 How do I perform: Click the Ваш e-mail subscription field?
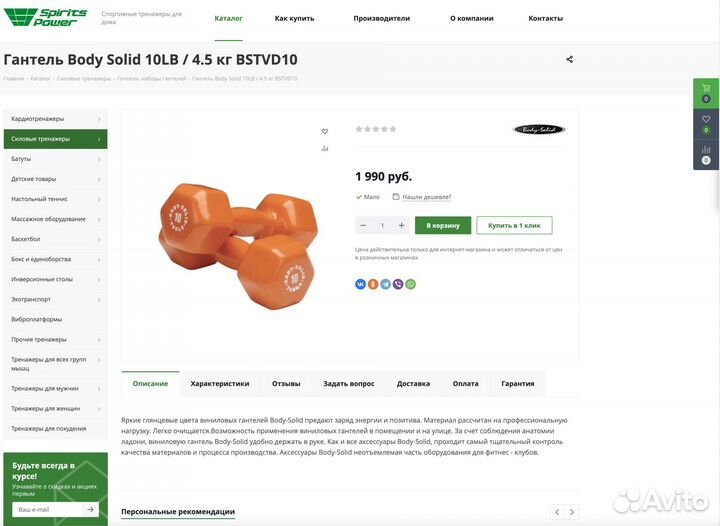click(x=47, y=509)
